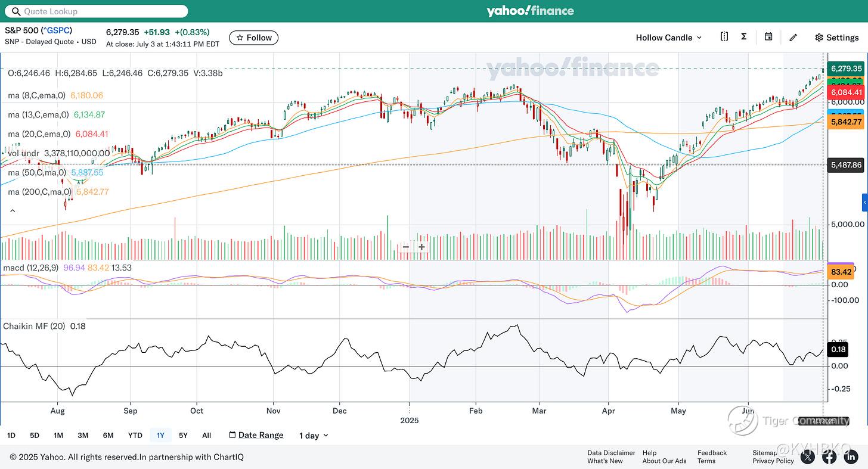Click the ma (50,C,ma,0) legend label
868x469 pixels.
37,173
